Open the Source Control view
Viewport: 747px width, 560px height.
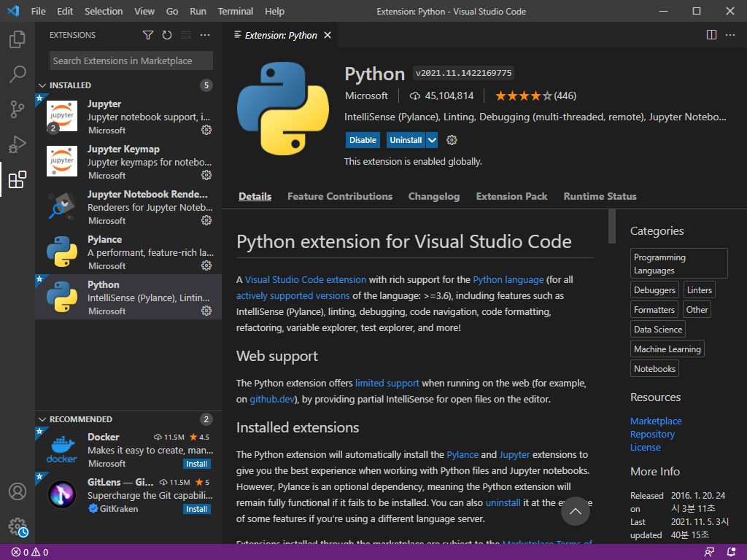18,109
